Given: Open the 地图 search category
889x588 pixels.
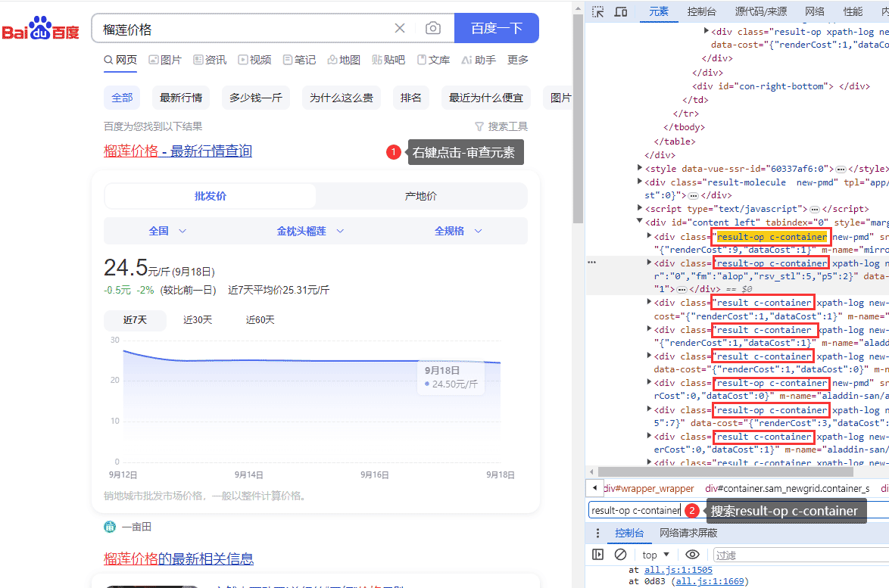Looking at the screenshot, I should tap(344, 60).
